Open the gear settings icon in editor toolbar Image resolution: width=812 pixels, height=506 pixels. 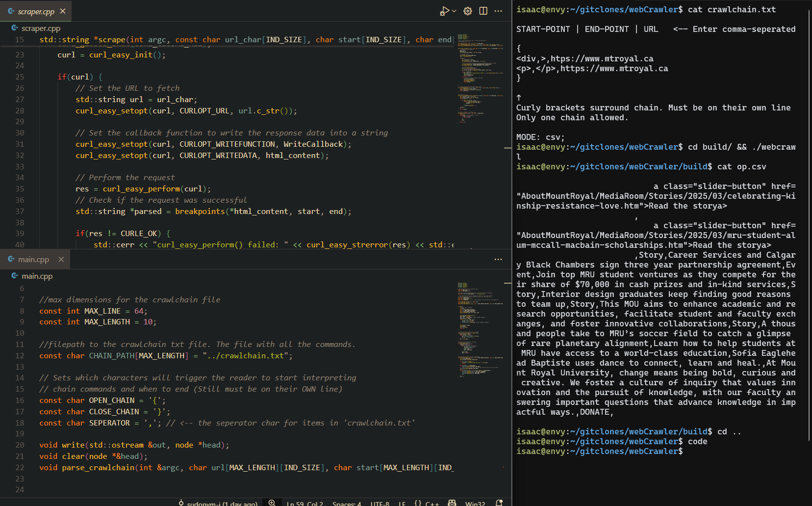tap(468, 11)
